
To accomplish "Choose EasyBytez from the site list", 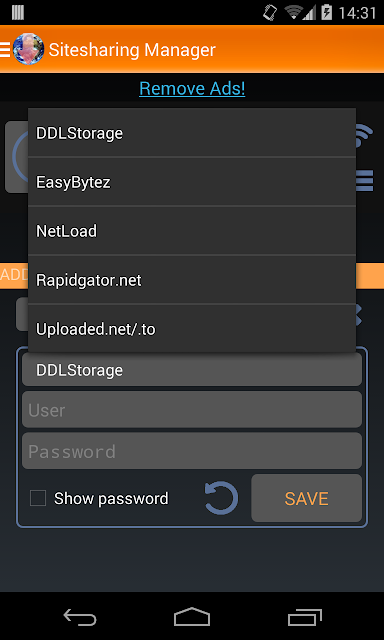I will click(x=192, y=182).
